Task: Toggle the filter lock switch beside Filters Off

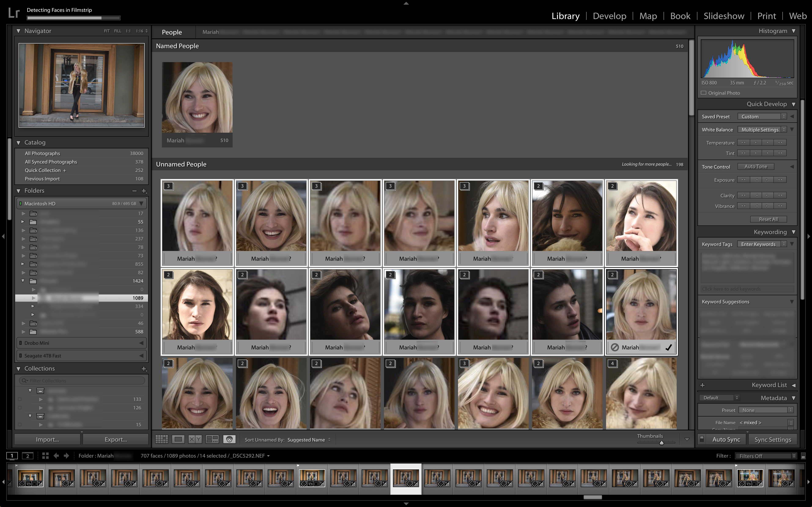Action: coord(803,456)
